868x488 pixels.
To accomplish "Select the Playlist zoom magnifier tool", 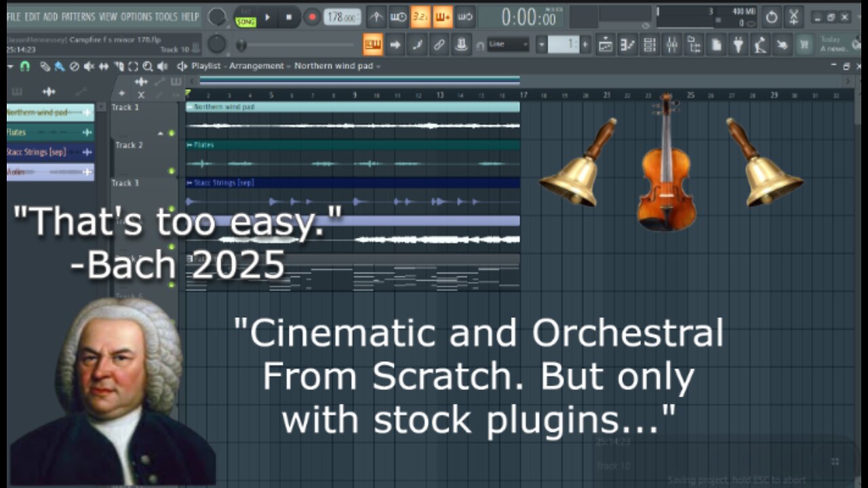I will tap(147, 66).
